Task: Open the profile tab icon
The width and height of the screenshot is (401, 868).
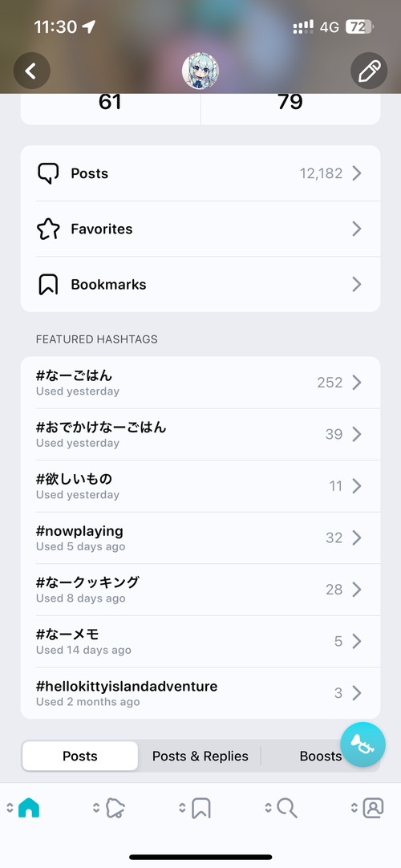Action: (x=374, y=808)
